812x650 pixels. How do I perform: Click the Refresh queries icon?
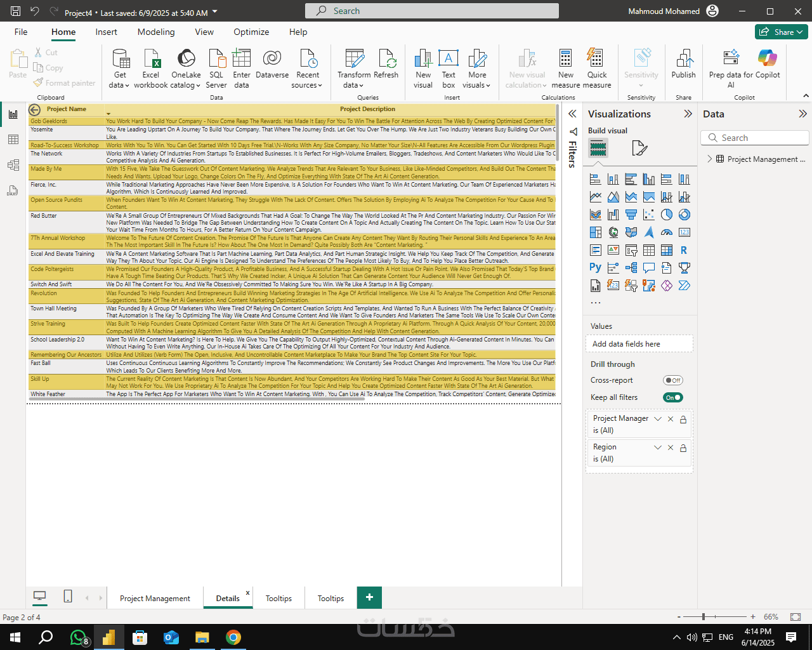386,63
